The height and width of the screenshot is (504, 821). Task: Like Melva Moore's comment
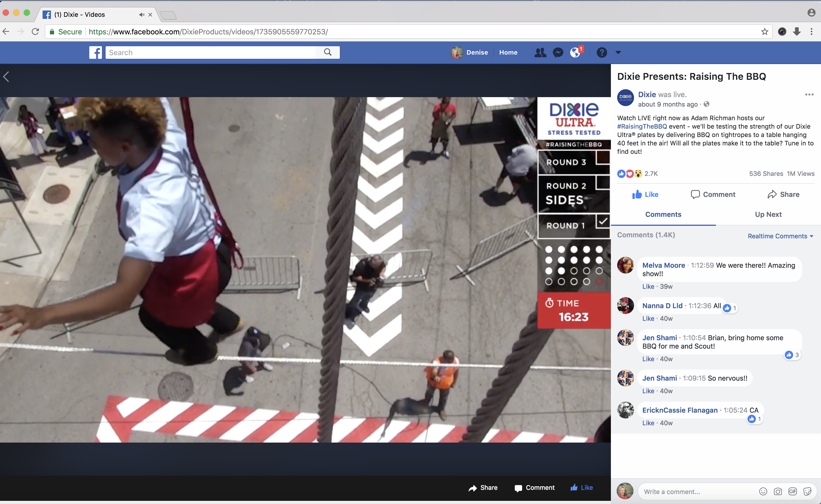click(648, 286)
